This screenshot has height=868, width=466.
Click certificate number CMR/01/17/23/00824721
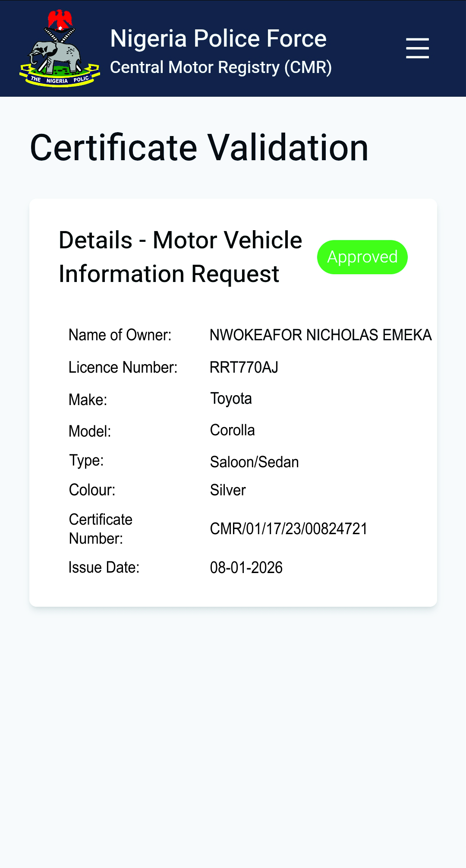coord(288,529)
